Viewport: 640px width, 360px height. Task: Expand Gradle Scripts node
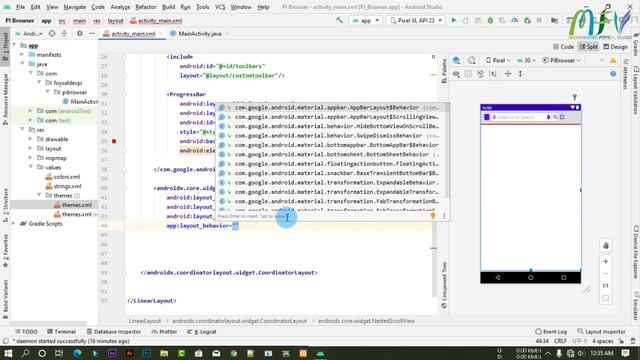coord(14,224)
